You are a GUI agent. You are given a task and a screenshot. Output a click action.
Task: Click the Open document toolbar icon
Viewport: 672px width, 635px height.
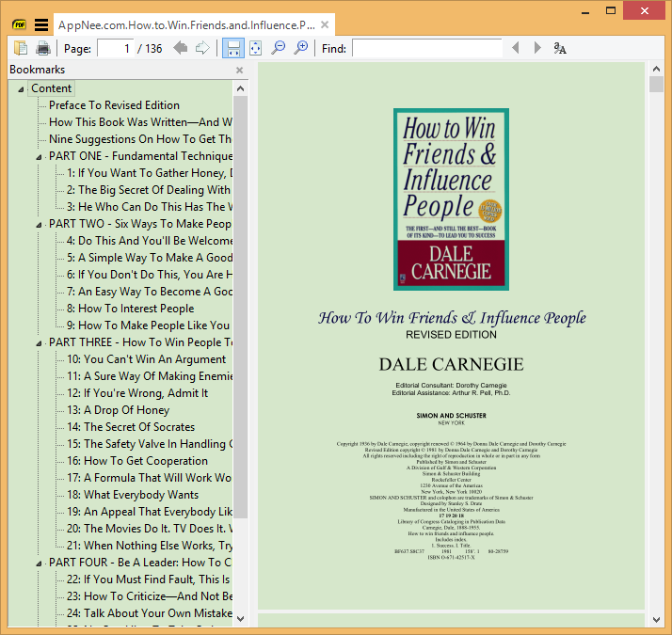point(20,48)
